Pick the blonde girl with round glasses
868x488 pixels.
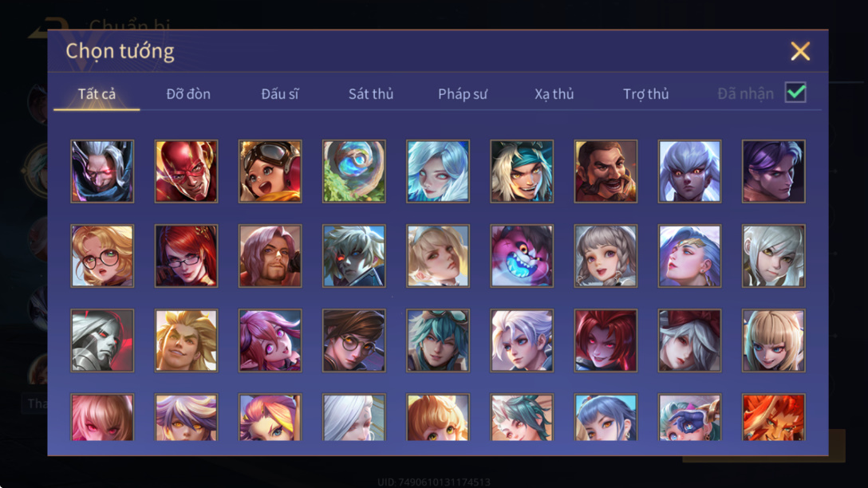pyautogui.click(x=102, y=256)
